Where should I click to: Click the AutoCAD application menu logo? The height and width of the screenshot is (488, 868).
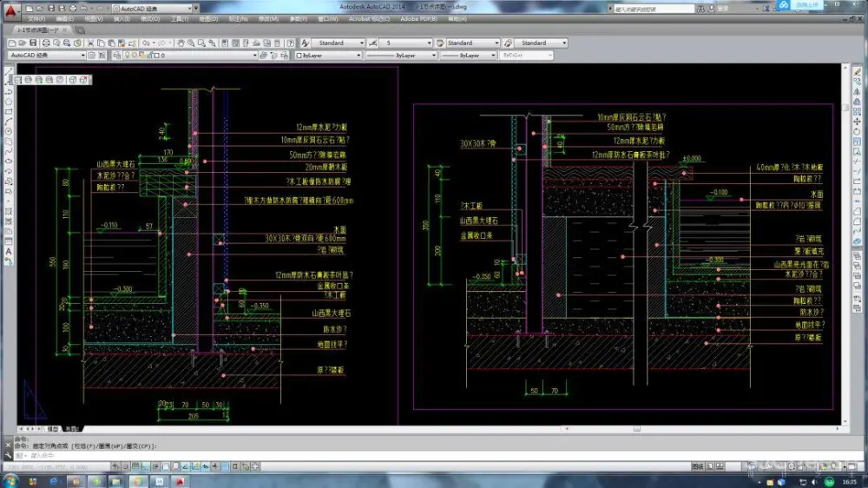coord(10,10)
